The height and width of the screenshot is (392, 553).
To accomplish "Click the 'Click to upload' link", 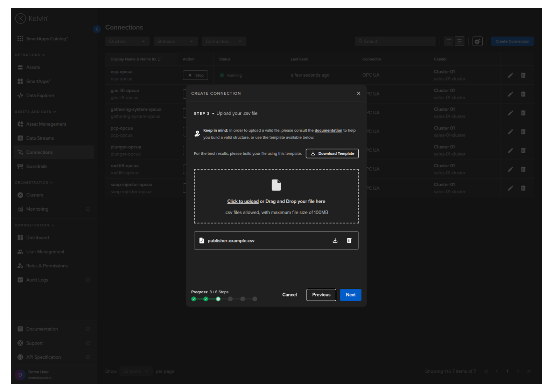I will [243, 202].
